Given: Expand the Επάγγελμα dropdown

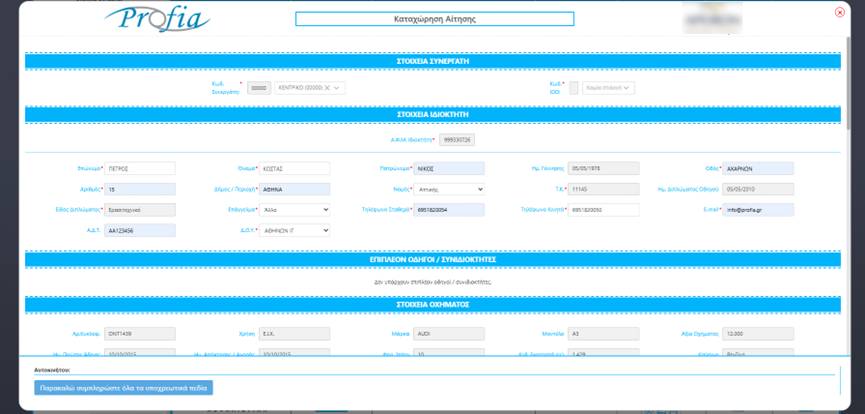Looking at the screenshot, I should coord(294,210).
